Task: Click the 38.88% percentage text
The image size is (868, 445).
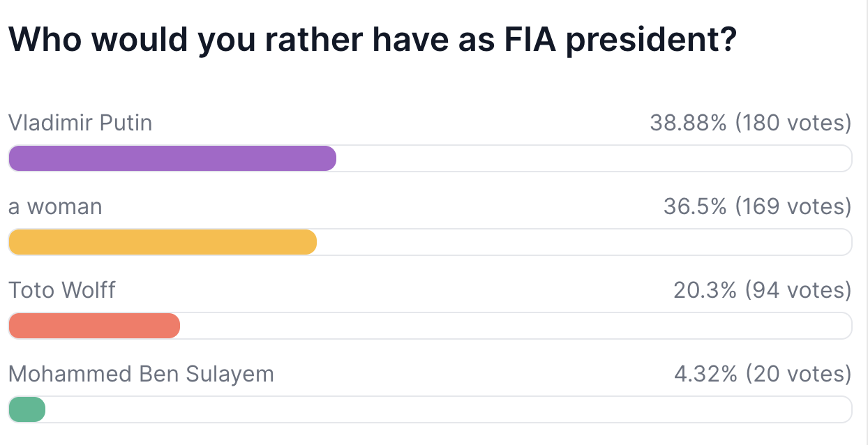Action: (688, 123)
